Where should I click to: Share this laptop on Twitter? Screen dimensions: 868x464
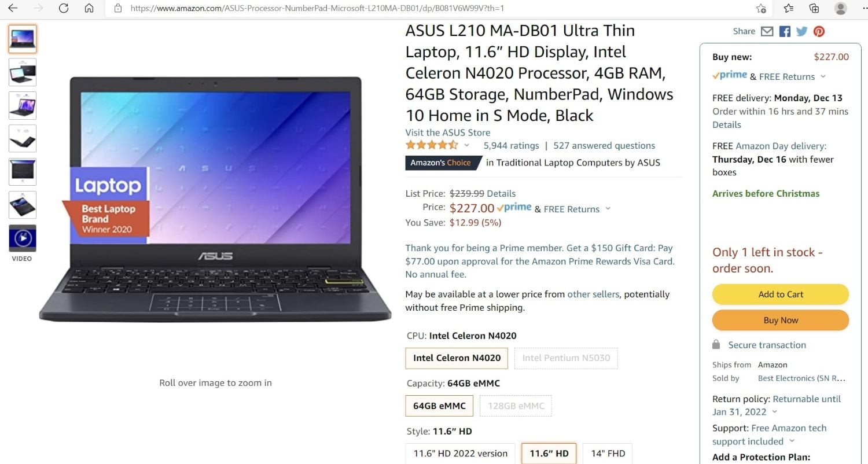click(x=801, y=31)
